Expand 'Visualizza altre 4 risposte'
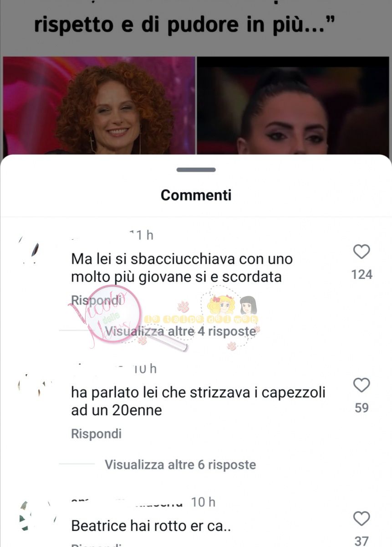This screenshot has width=392, height=547. tap(180, 331)
